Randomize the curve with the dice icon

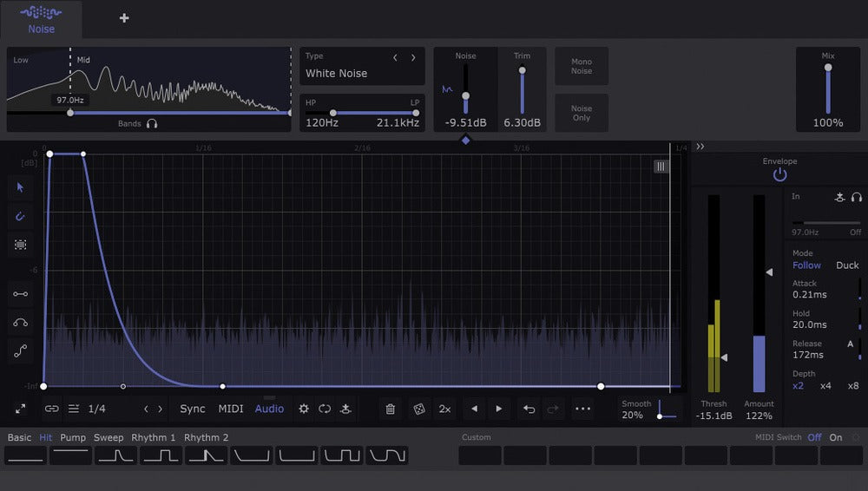pos(418,409)
